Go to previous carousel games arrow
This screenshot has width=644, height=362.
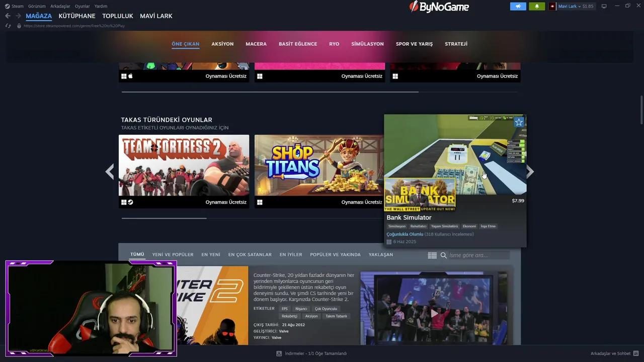pos(109,171)
